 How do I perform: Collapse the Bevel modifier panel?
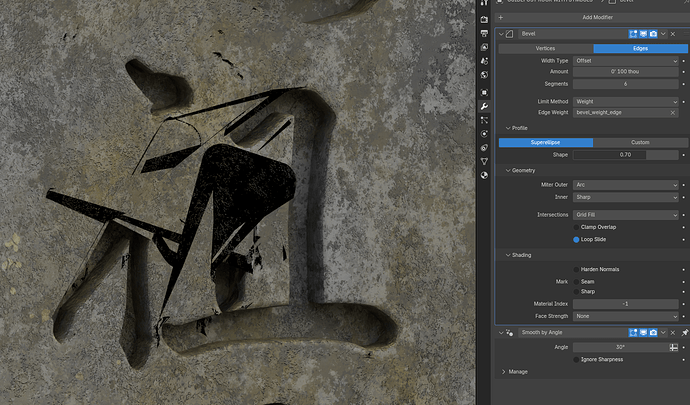(x=501, y=34)
